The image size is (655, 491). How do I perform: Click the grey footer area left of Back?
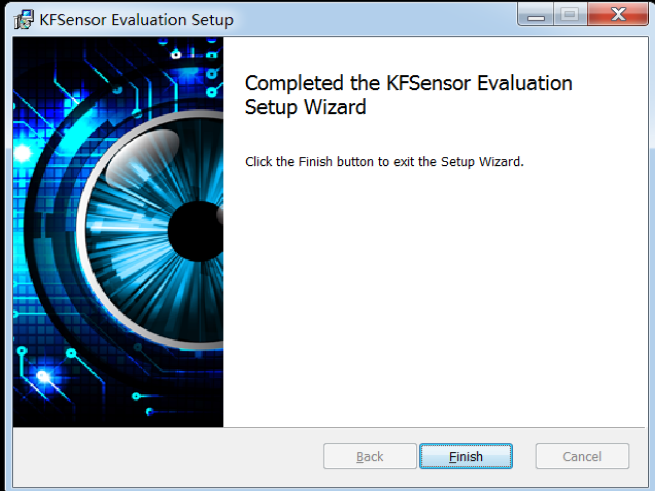tap(160, 457)
